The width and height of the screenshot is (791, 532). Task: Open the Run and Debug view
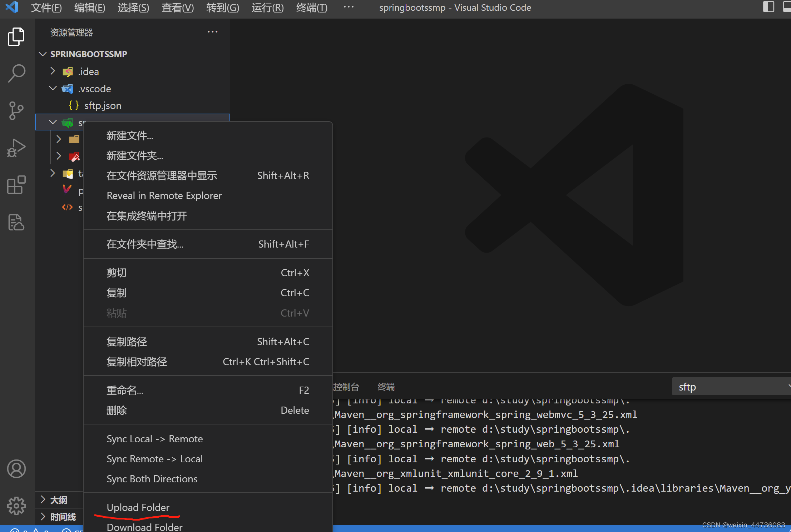click(16, 148)
